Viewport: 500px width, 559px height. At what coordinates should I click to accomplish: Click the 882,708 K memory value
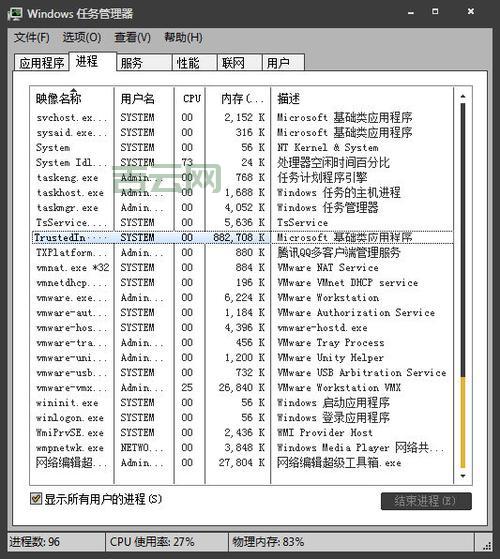coord(239,237)
